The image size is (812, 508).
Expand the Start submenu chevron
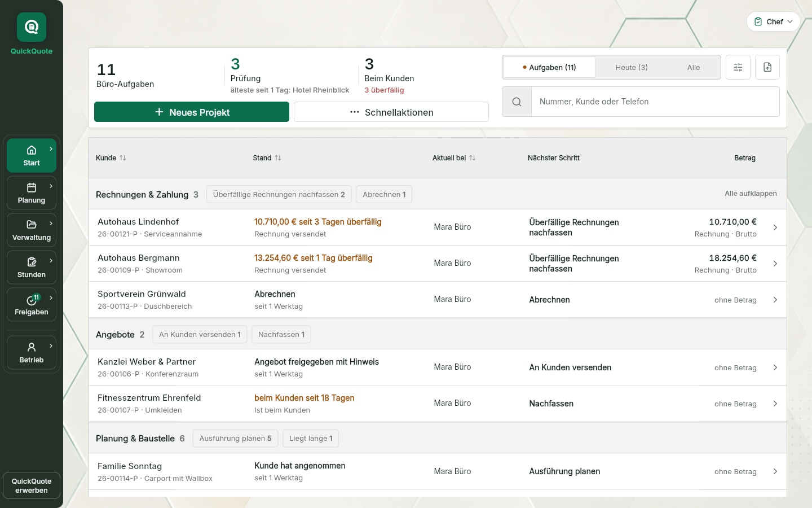pos(51,149)
